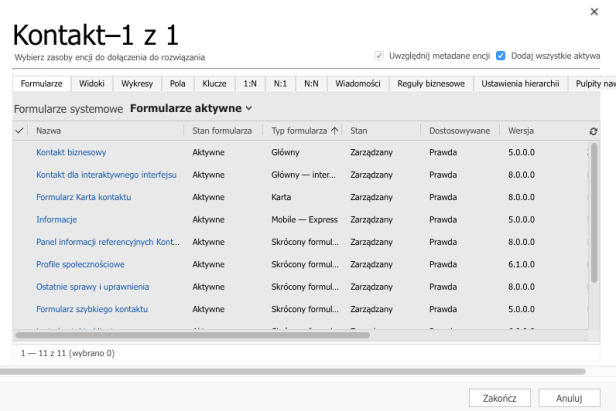The width and height of the screenshot is (616, 411).
Task: Sort by the Typ formularza column
Action: (303, 131)
